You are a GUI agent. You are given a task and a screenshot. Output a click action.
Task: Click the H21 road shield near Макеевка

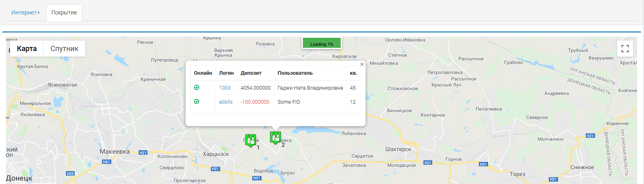tap(143, 153)
